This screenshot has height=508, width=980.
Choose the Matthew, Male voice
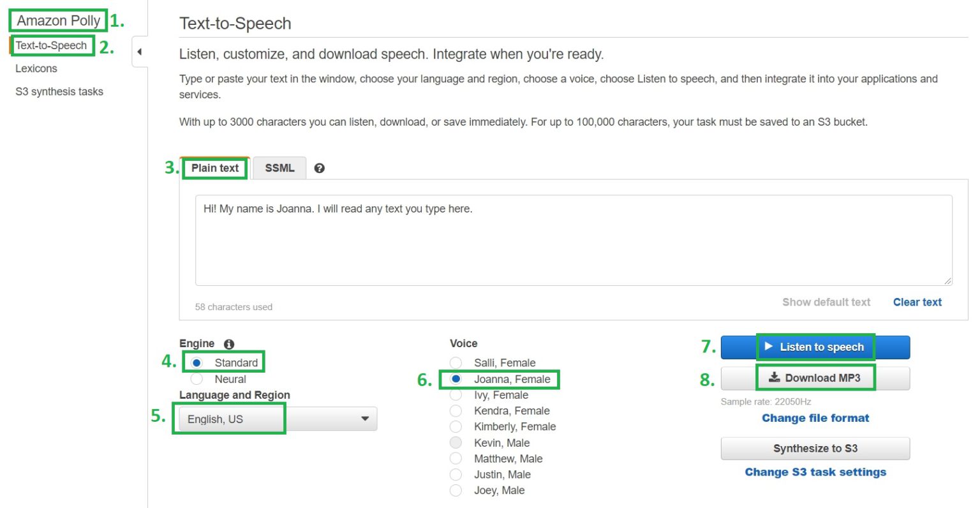click(x=456, y=458)
